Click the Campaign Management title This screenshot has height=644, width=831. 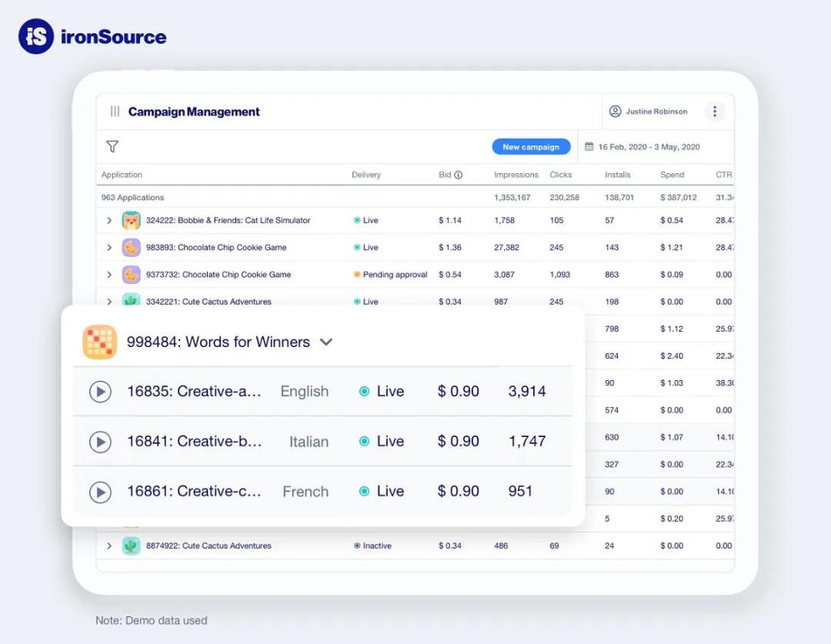[x=194, y=112]
